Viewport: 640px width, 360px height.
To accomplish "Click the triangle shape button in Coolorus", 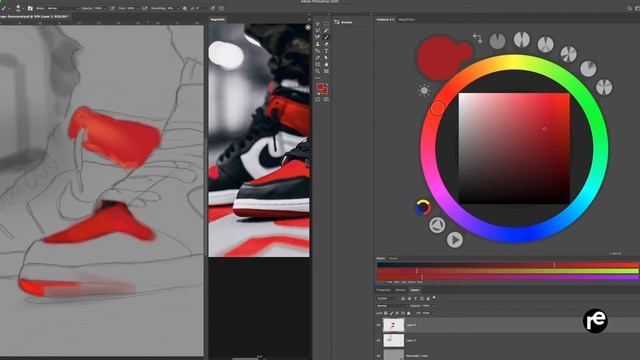I will click(x=437, y=225).
